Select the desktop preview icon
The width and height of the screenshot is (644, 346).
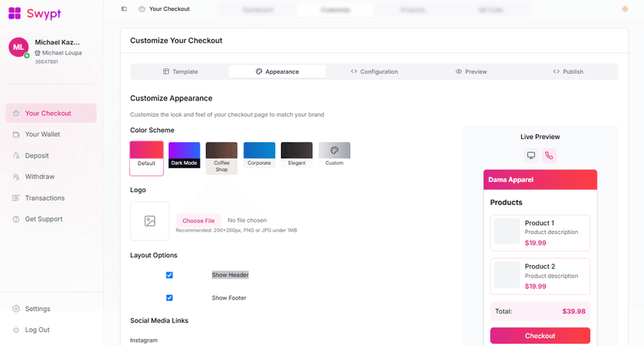pyautogui.click(x=531, y=156)
